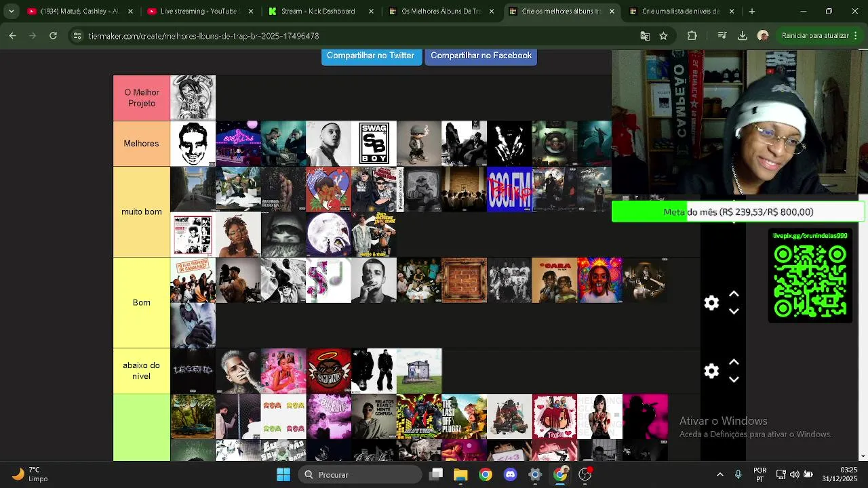
Task: Open the weather widget showing 7°C Limpo
Action: [30, 474]
